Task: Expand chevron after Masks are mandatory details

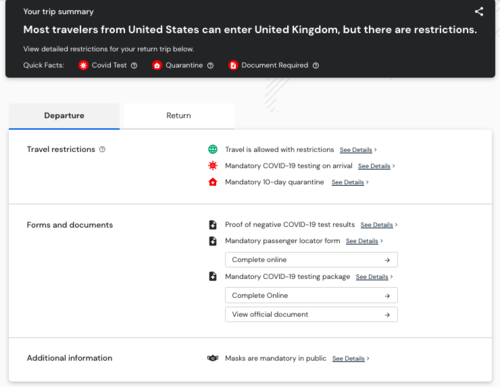Action: tap(368, 359)
